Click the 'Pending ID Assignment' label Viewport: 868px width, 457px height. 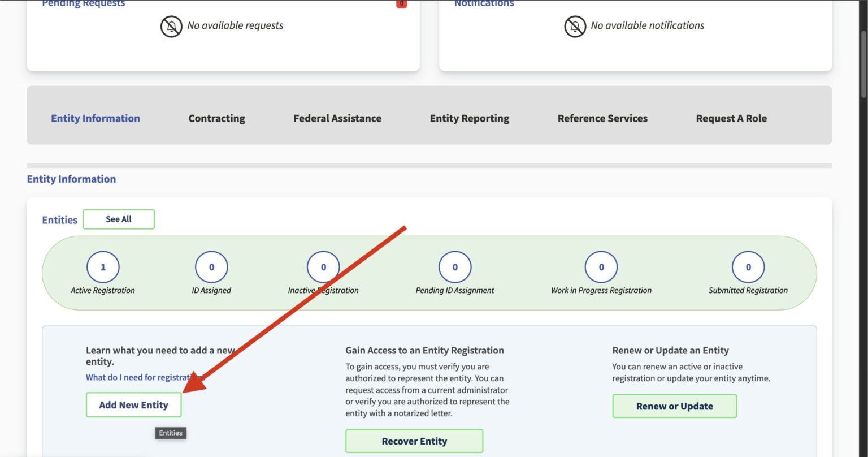[x=455, y=290]
